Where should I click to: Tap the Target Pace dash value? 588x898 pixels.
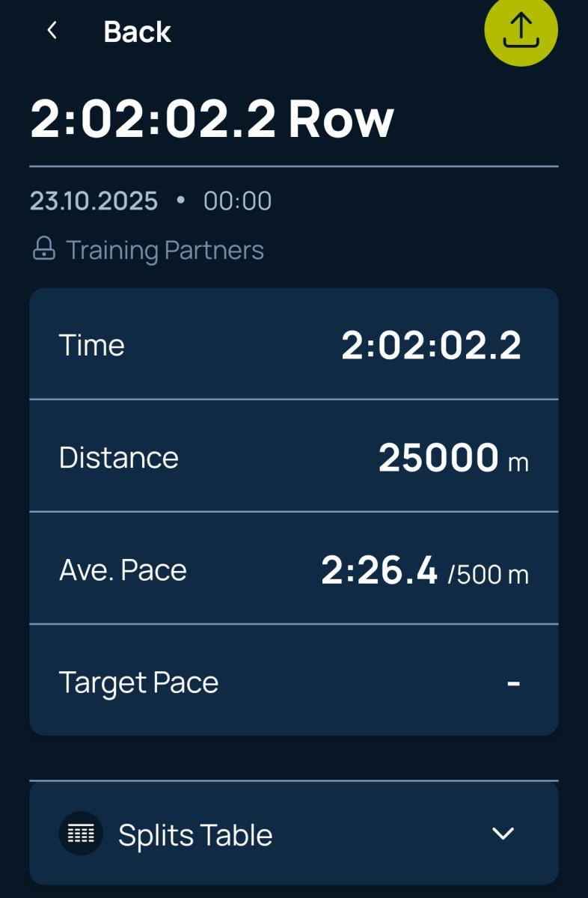[513, 682]
